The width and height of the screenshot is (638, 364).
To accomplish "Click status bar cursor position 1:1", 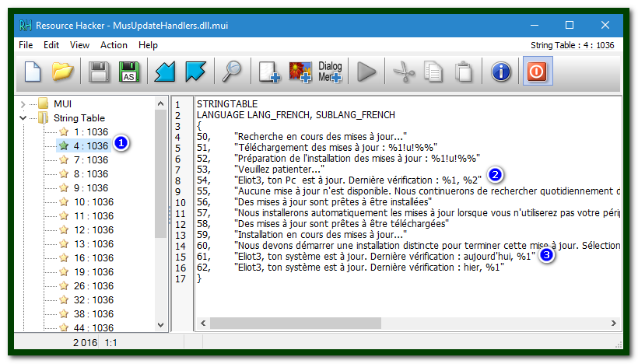I will [x=111, y=343].
